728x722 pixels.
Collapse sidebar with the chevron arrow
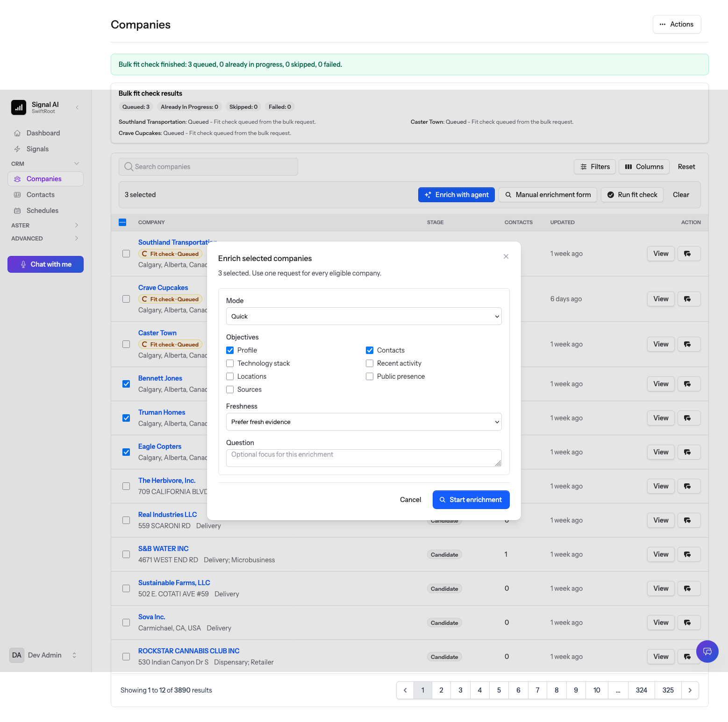(x=77, y=107)
